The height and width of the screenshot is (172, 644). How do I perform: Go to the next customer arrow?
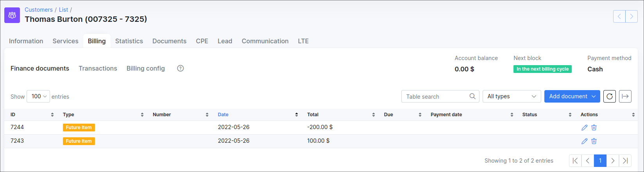click(x=631, y=16)
